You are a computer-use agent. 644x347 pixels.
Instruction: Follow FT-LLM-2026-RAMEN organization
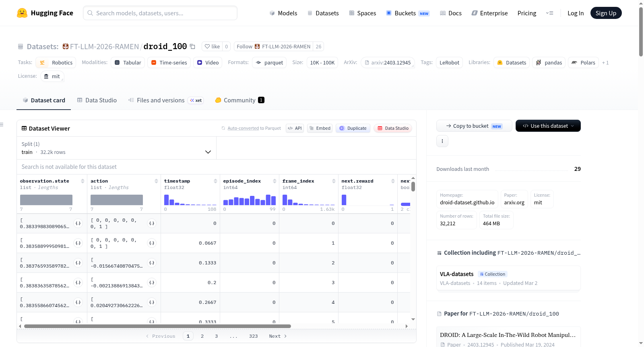[273, 46]
